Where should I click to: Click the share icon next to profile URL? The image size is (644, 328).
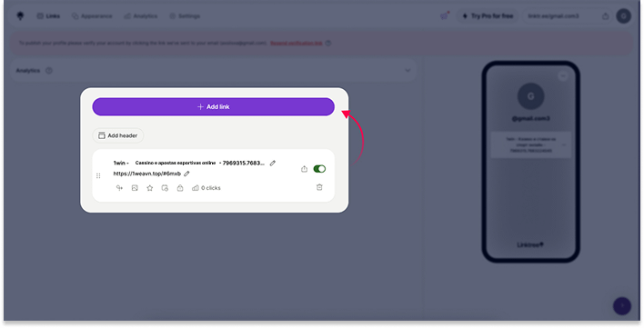[606, 16]
